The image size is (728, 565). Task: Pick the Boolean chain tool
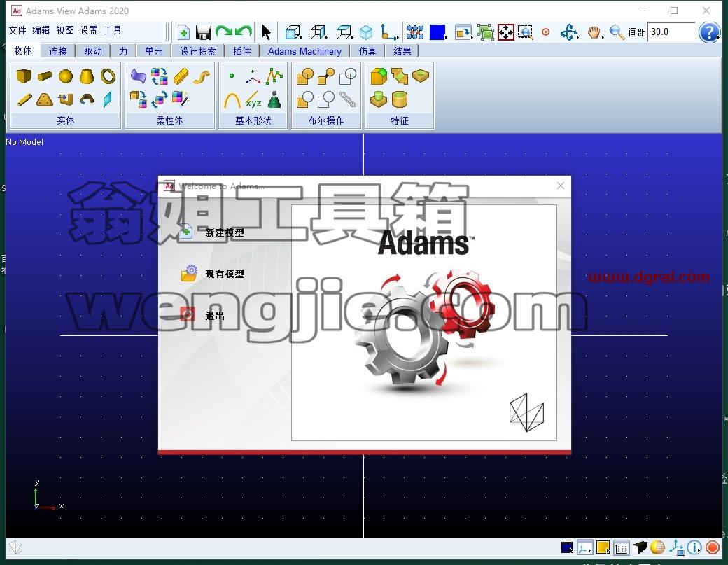coord(348,99)
